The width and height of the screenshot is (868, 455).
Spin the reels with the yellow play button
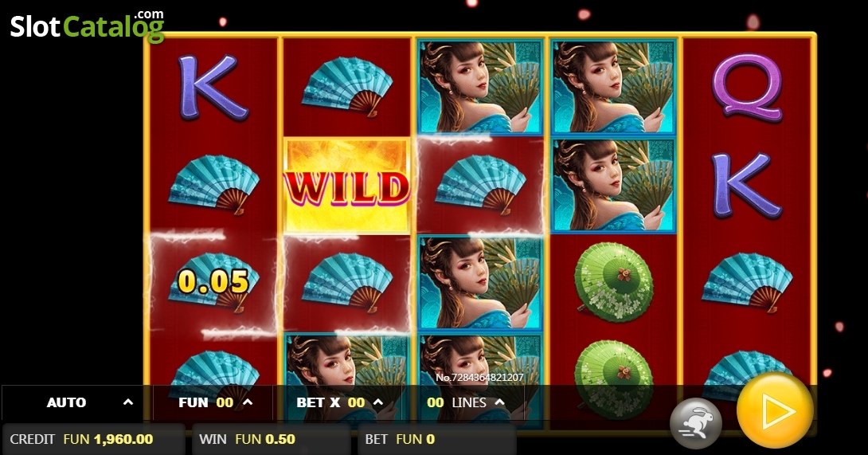point(775,410)
